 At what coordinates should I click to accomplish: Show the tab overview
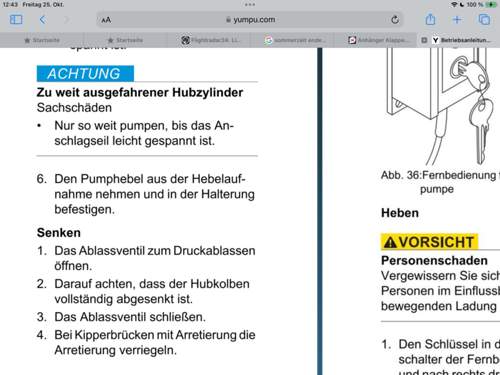point(484,20)
